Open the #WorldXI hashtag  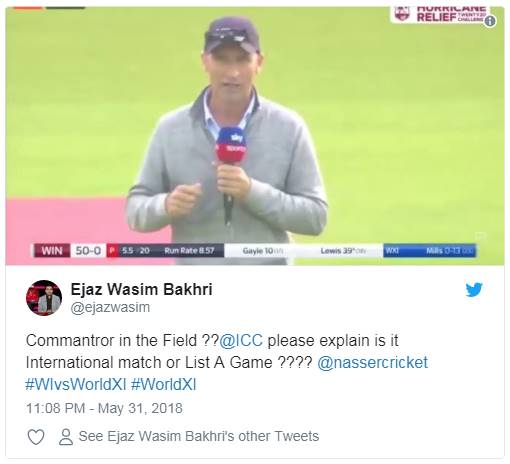(163, 384)
